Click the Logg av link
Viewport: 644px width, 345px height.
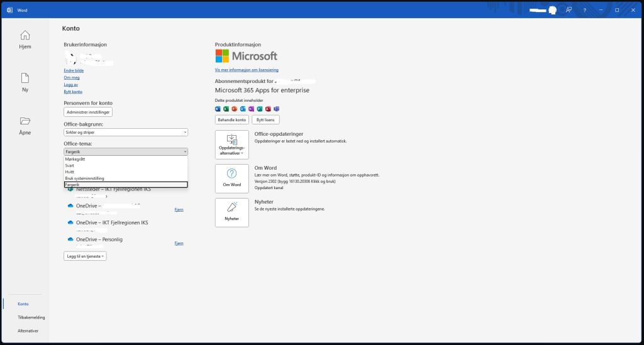(70, 84)
